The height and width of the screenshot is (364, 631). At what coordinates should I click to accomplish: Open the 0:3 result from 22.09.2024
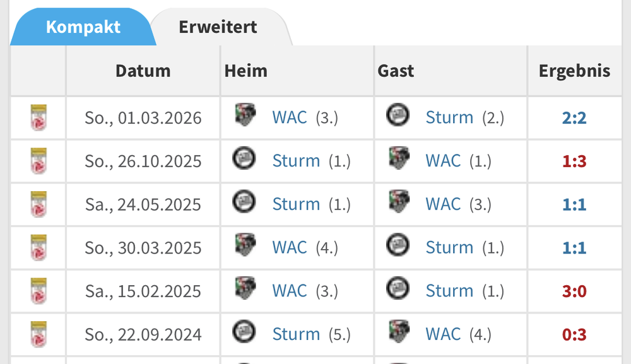click(x=574, y=334)
